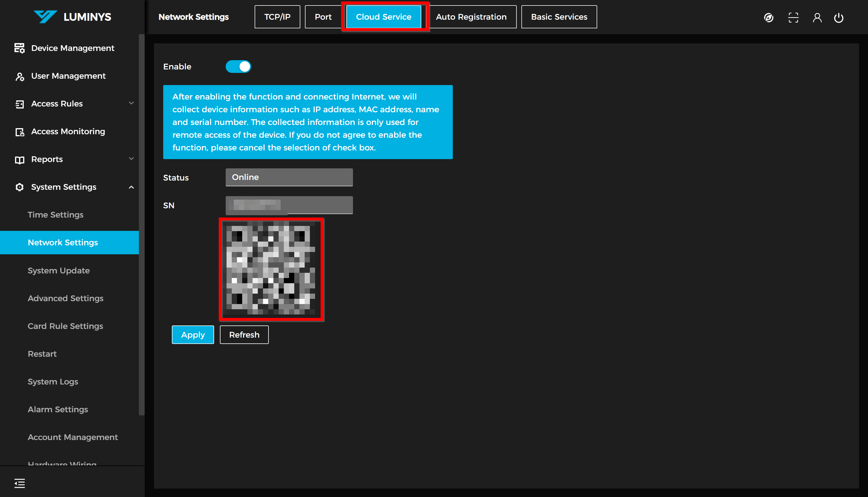The height and width of the screenshot is (497, 868).
Task: Expand the Reports menu chevron
Action: point(131,159)
